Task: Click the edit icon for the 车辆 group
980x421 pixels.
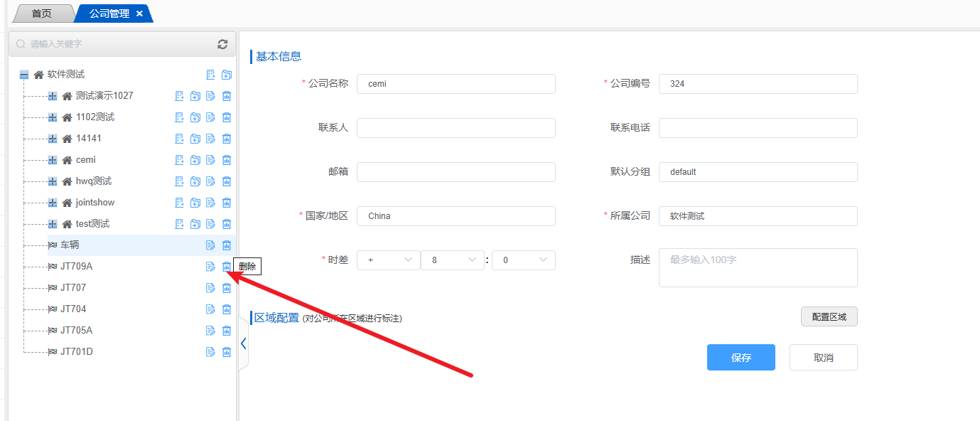Action: click(x=210, y=245)
